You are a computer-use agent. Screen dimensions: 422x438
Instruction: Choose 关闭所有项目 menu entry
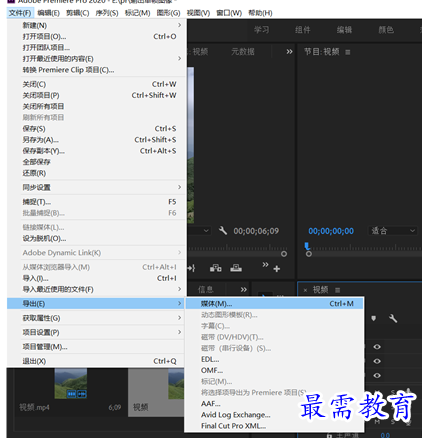97,106
